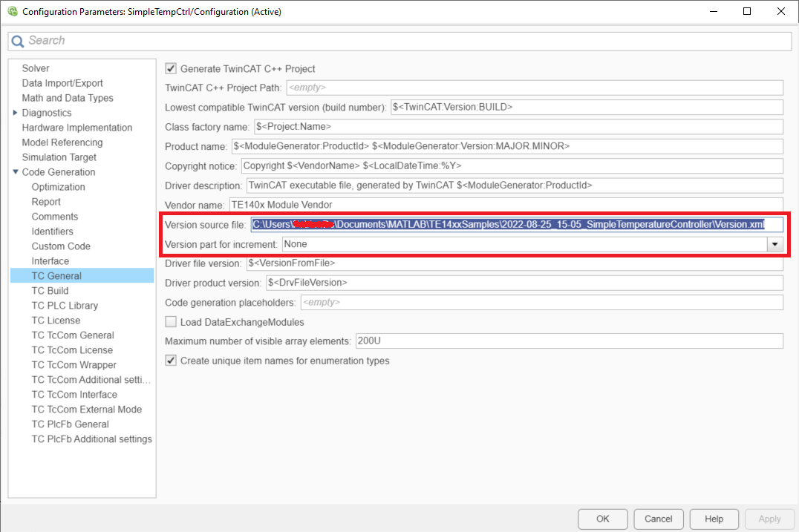Enable Load DataExchangeModules checkbox
This screenshot has height=532, width=799.
pyautogui.click(x=171, y=322)
